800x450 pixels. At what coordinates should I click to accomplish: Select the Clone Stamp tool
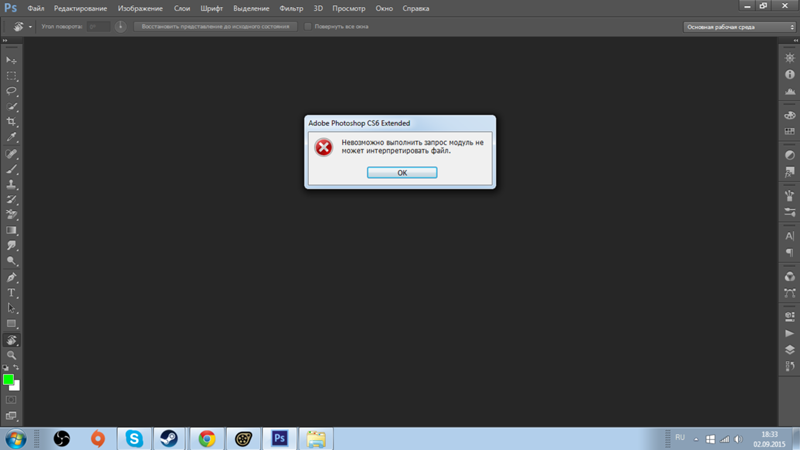11,184
